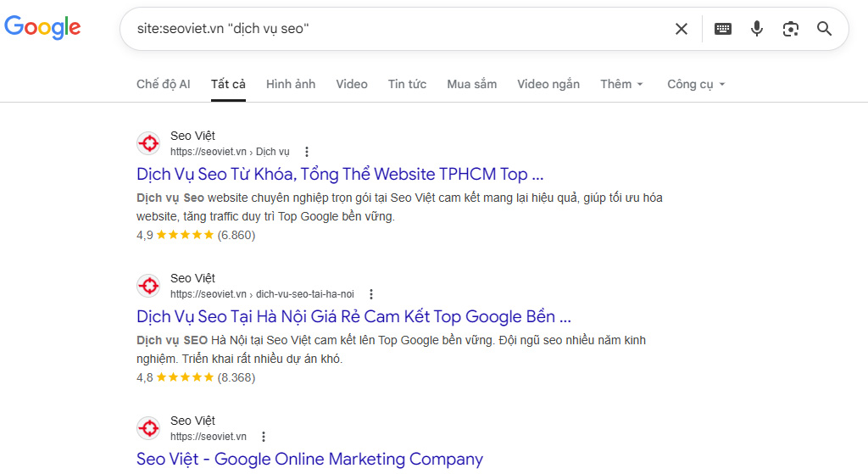Click Seo Việt favicon of first result
Viewport: 868px width, 474px height.
pos(148,143)
